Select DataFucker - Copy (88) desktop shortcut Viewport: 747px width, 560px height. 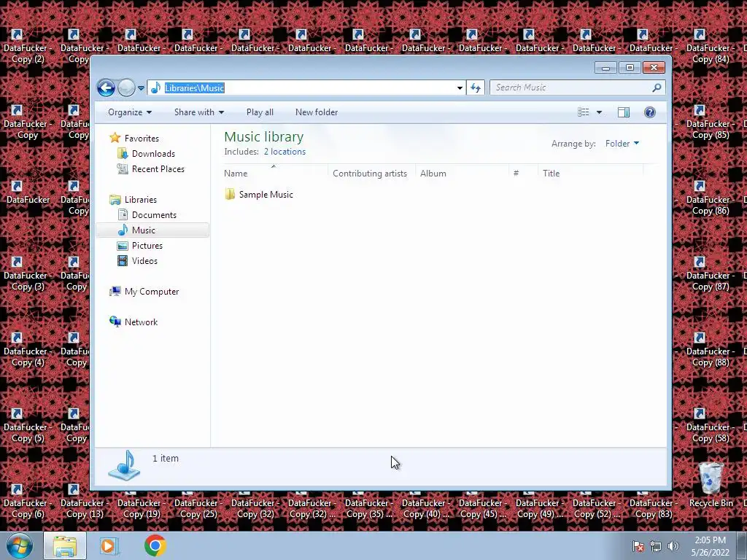(x=709, y=350)
